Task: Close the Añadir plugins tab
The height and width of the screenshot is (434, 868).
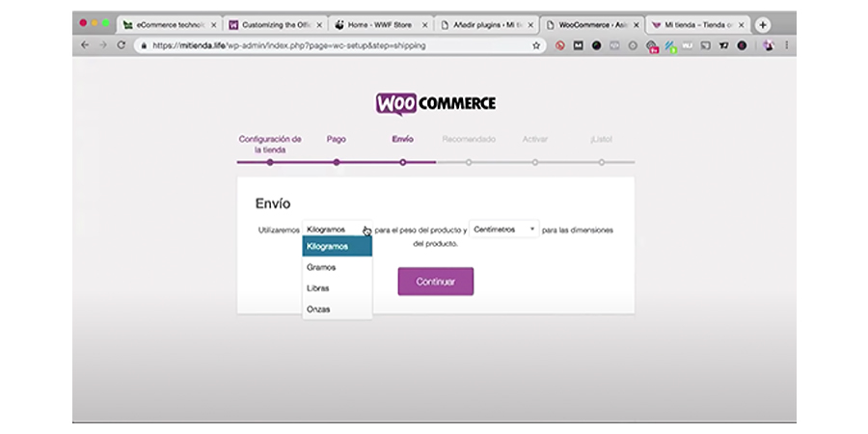Action: tap(530, 25)
